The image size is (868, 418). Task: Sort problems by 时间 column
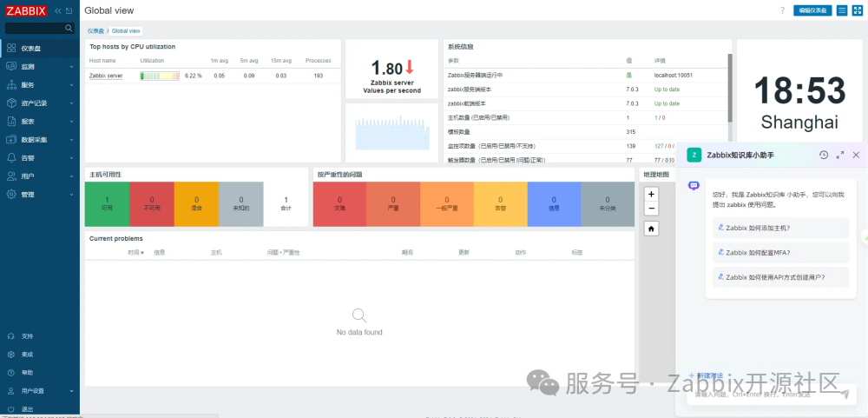135,252
